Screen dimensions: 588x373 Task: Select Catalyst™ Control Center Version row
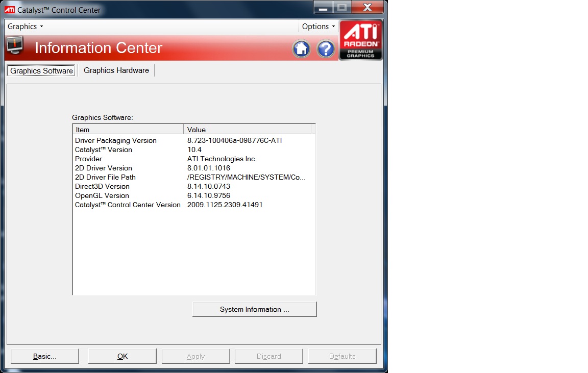tap(194, 205)
